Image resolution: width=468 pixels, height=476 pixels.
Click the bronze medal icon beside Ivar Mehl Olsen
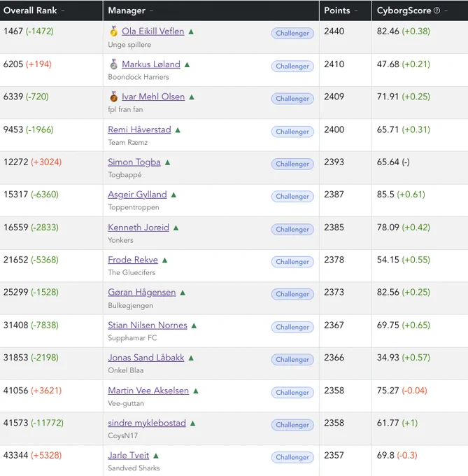pyautogui.click(x=114, y=97)
